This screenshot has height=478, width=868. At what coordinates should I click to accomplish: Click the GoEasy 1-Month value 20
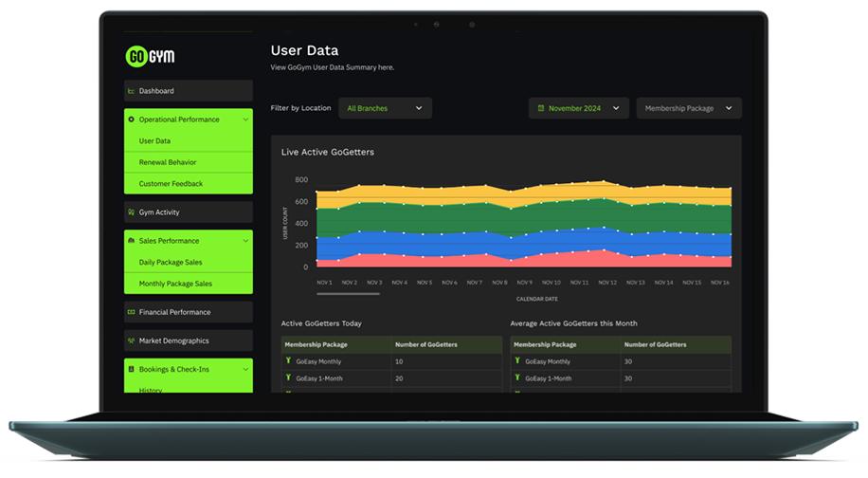[399, 378]
